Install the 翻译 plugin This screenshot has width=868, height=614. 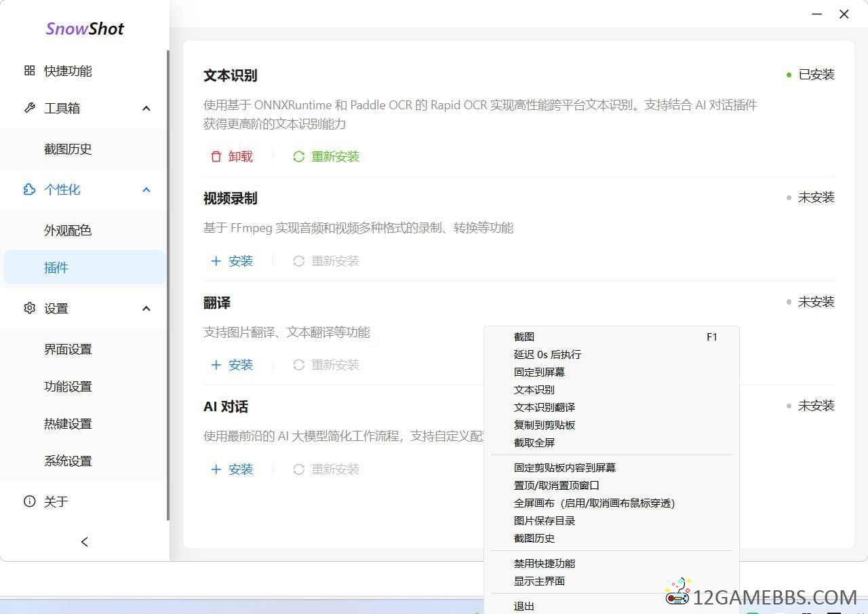pos(232,365)
